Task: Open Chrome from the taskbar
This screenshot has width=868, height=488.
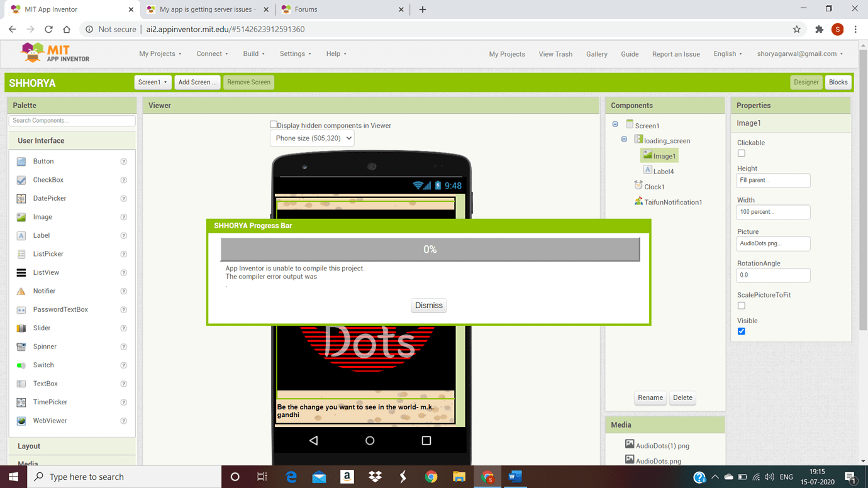Action: [x=431, y=477]
